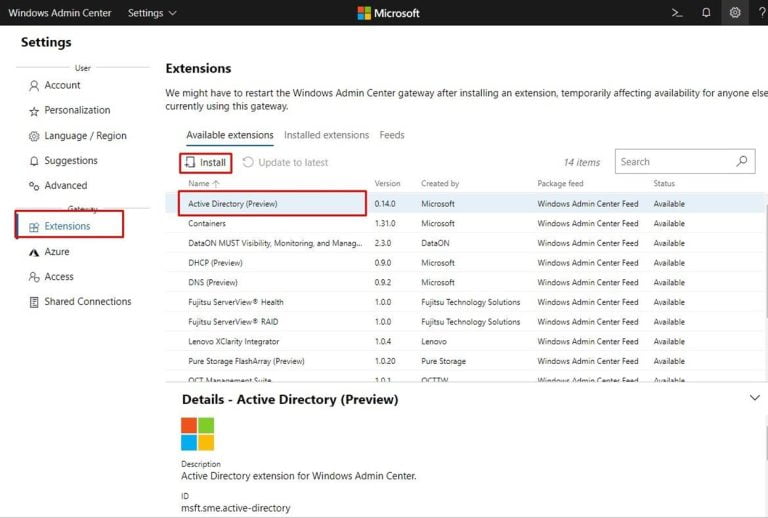Select the Active Directory (Preview) row
The height and width of the screenshot is (518, 768).
click(464, 204)
